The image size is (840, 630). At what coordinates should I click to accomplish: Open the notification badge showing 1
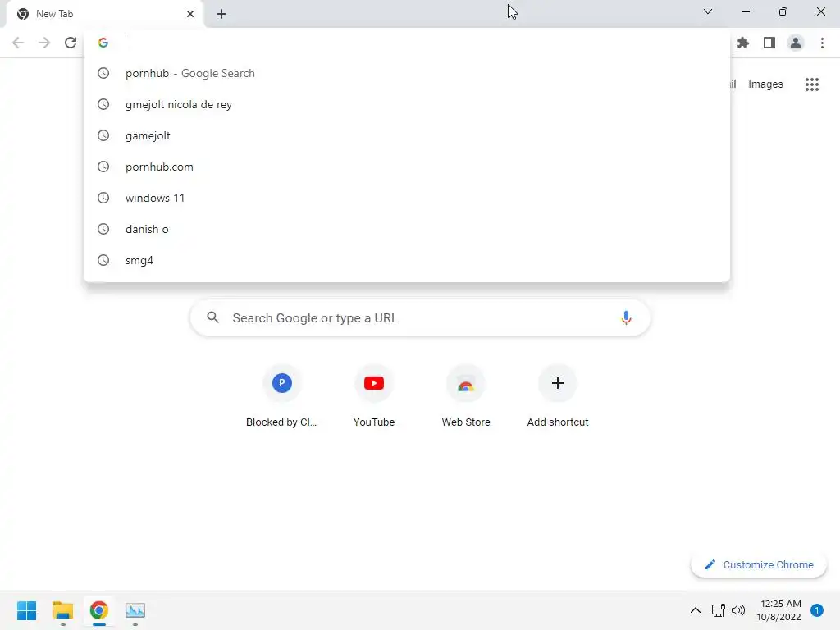(817, 610)
